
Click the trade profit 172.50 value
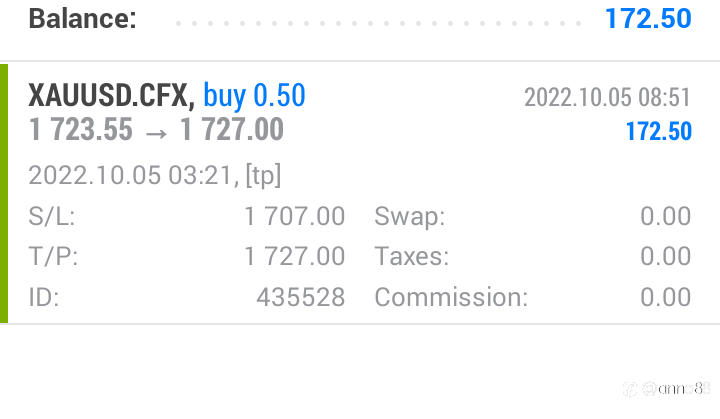click(x=658, y=131)
